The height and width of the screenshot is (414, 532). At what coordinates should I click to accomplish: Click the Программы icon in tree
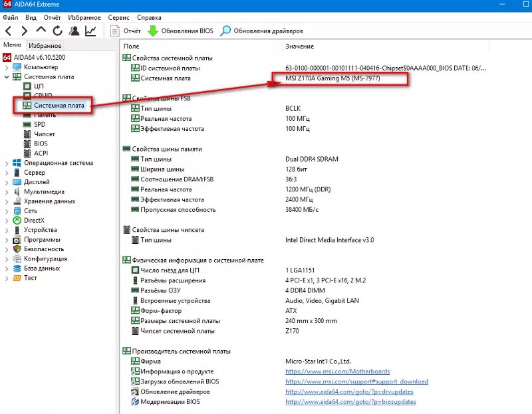click(x=17, y=240)
